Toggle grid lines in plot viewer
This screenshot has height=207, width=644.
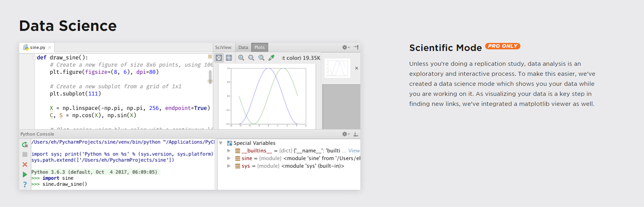229,58
